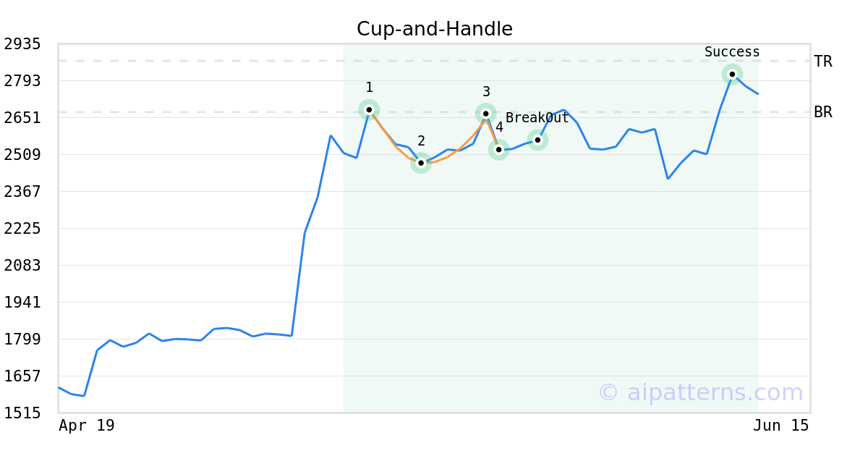868x456 pixels.
Task: Click the Success point marker
Action: 732,74
